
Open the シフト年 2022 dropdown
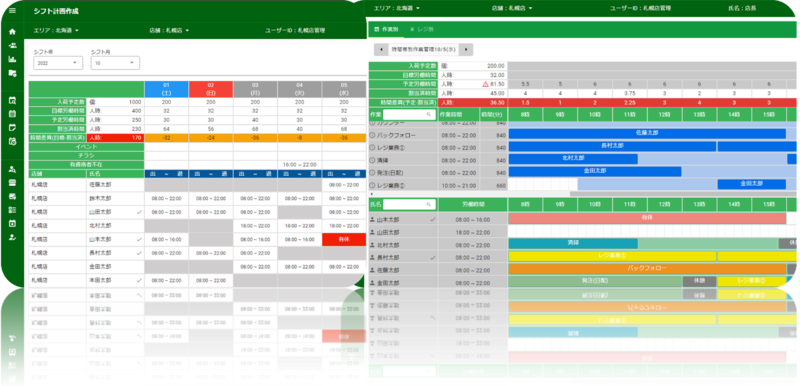pyautogui.click(x=58, y=63)
